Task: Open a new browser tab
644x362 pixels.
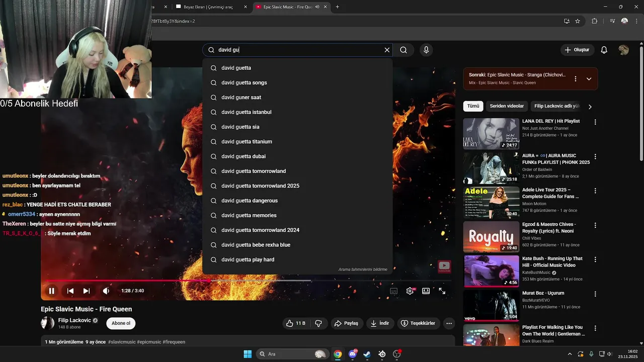Action: click(337, 7)
